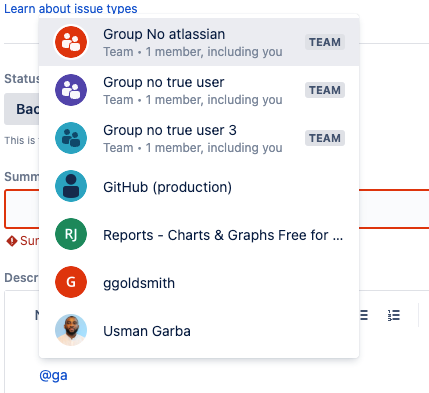Click the green RJ avatar
The width and height of the screenshot is (429, 393).
pyautogui.click(x=71, y=234)
